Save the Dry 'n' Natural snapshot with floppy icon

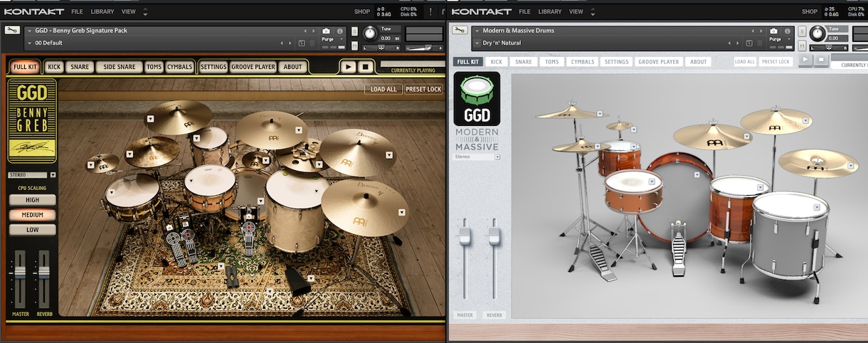(749, 43)
